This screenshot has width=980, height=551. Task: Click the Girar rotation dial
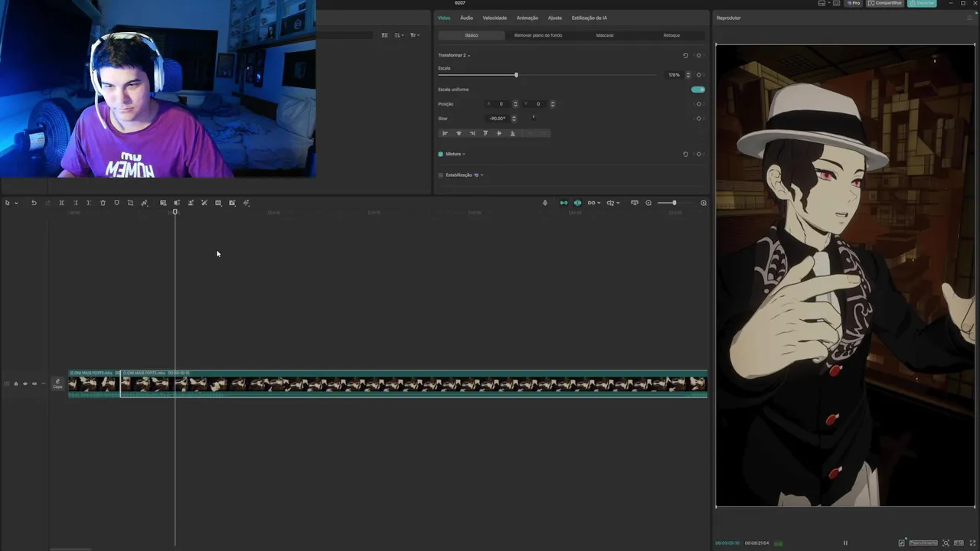pyautogui.click(x=534, y=118)
